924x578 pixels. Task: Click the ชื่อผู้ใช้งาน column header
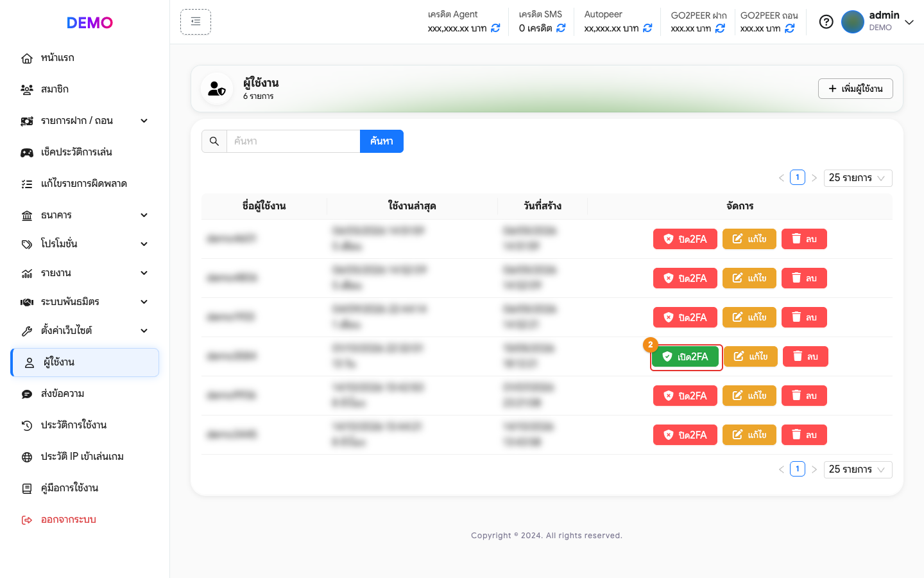(264, 206)
